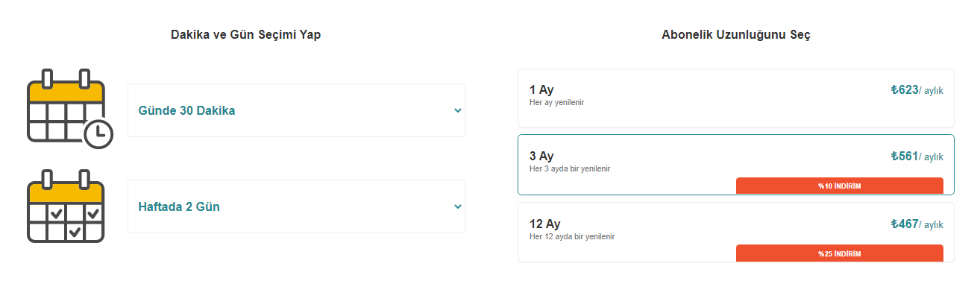This screenshot has height=284, width=980.
Task: Click the Günde 30 Dakika label text
Action: pos(186,110)
